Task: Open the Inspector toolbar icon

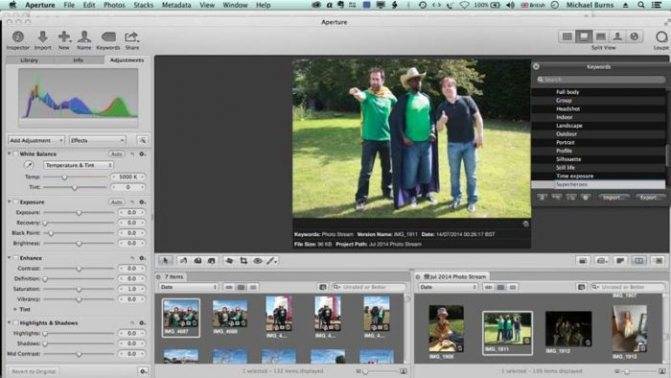Action: [x=18, y=37]
